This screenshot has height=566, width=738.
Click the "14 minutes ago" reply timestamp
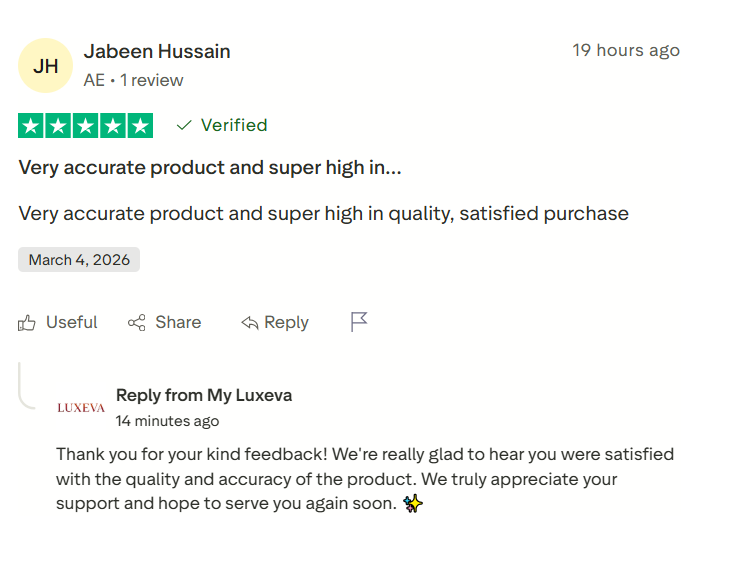pyautogui.click(x=167, y=421)
